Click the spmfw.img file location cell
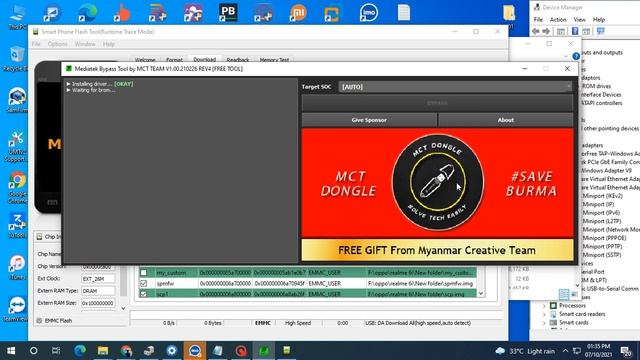The width and height of the screenshot is (640, 360). [421, 283]
